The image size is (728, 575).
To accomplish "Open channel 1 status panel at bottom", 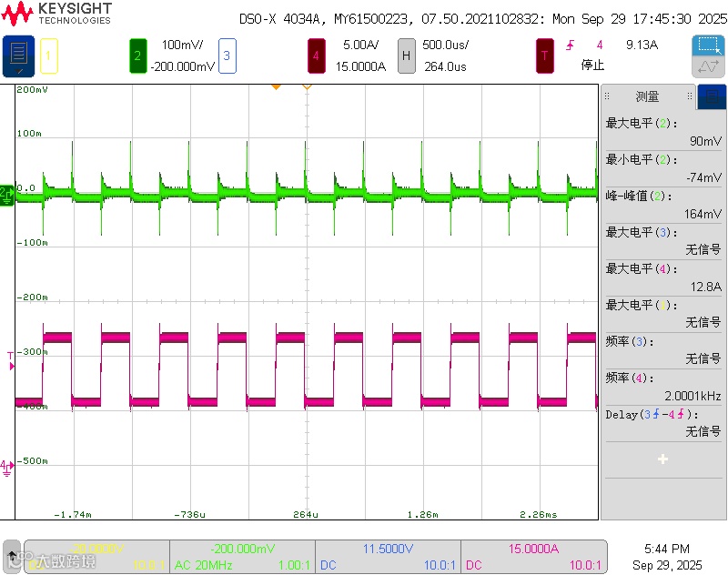I will 97,557.
